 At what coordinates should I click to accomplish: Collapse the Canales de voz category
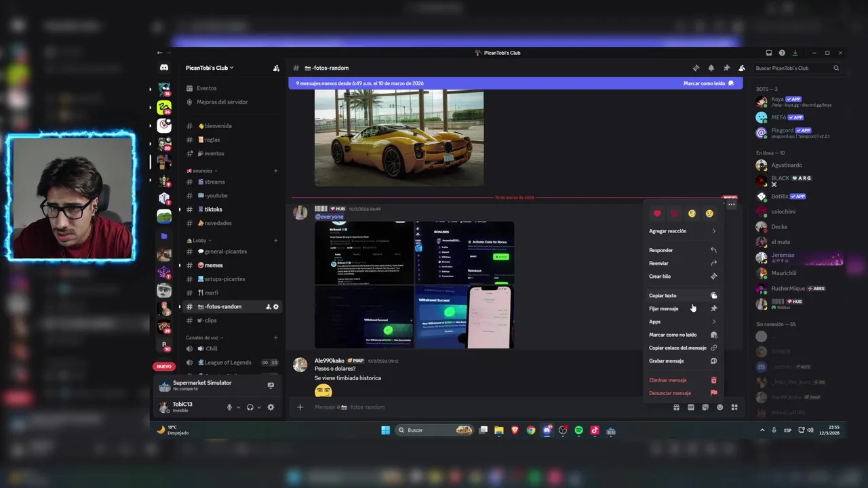click(x=205, y=338)
